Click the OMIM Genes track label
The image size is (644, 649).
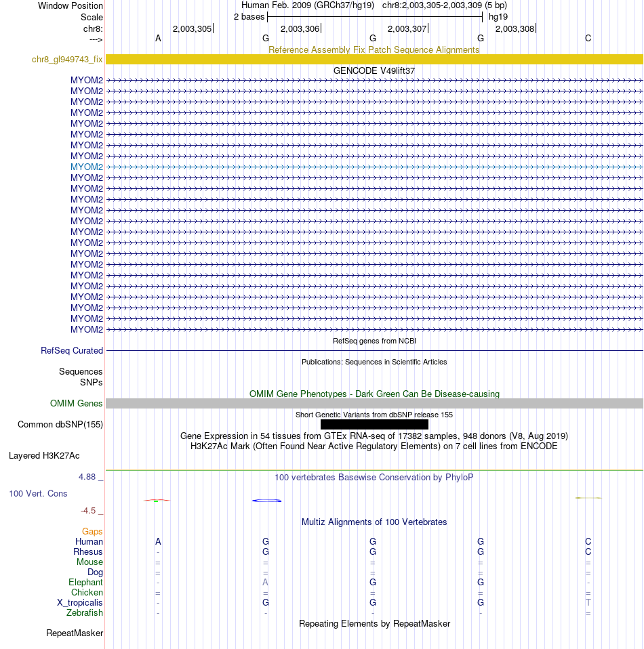76,404
